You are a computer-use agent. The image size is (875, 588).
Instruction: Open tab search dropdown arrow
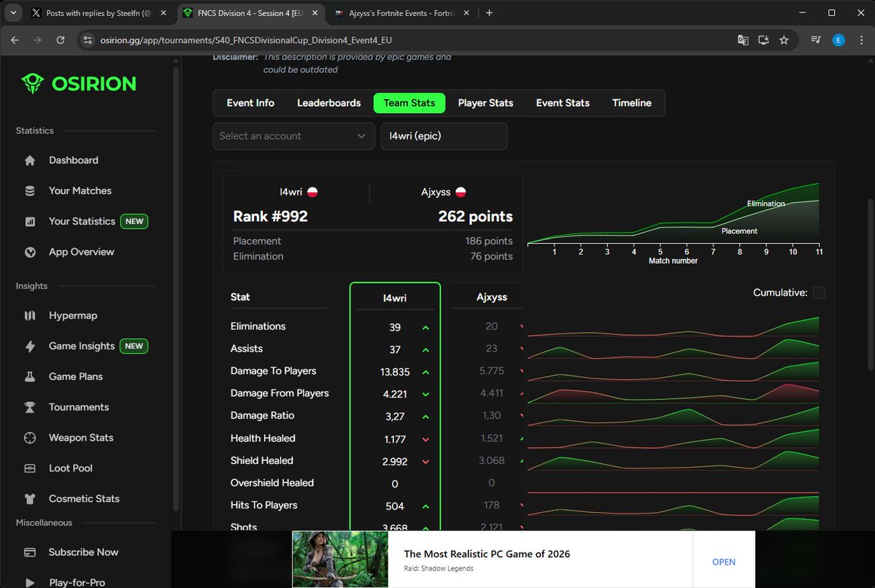13,13
